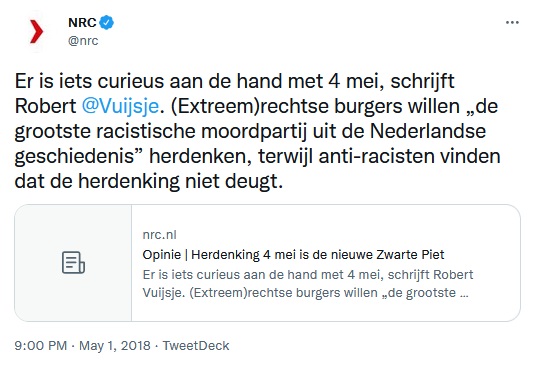Screen dimensions: 535x366
Task: Open the three-dot more options menu
Action: (x=512, y=23)
